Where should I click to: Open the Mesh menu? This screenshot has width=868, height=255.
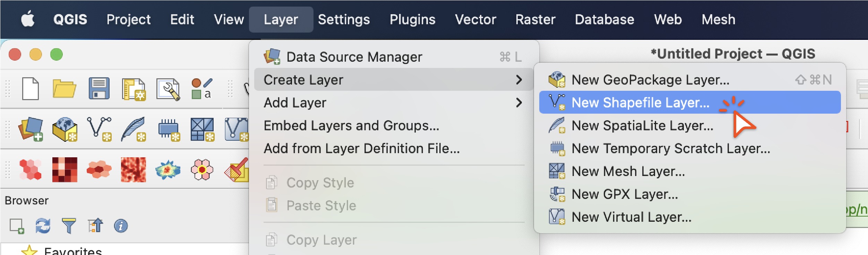(718, 19)
